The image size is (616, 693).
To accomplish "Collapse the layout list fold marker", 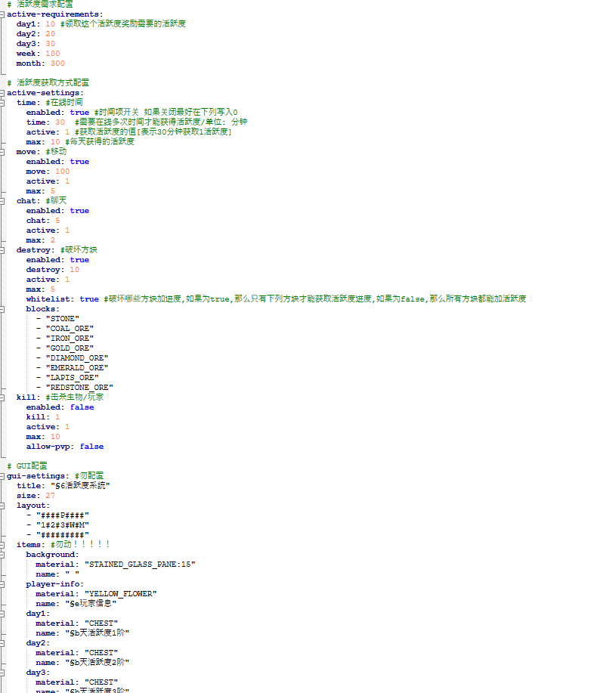I will (3, 506).
